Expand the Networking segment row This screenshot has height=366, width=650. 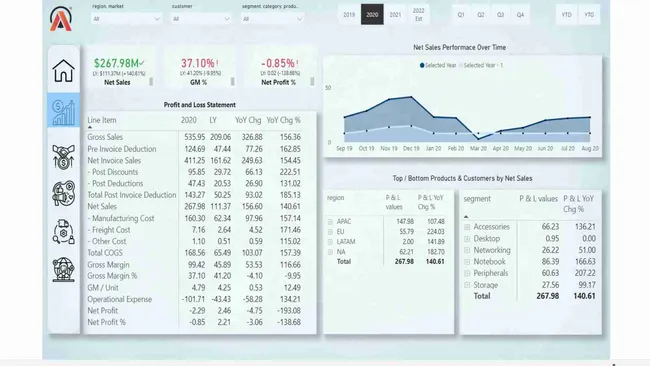point(467,250)
